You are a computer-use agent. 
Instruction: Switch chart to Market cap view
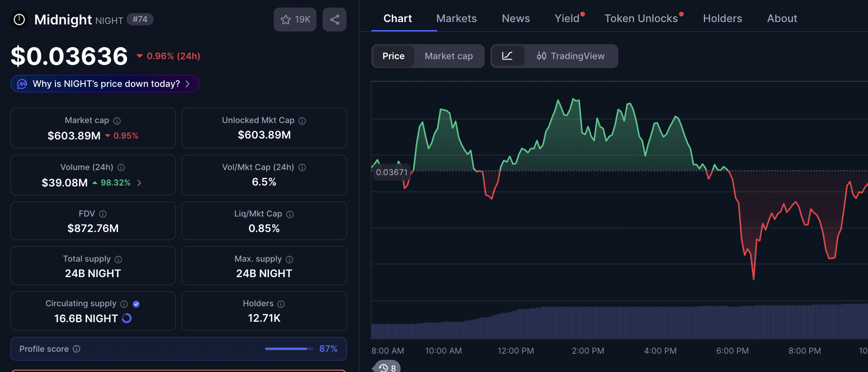point(449,56)
